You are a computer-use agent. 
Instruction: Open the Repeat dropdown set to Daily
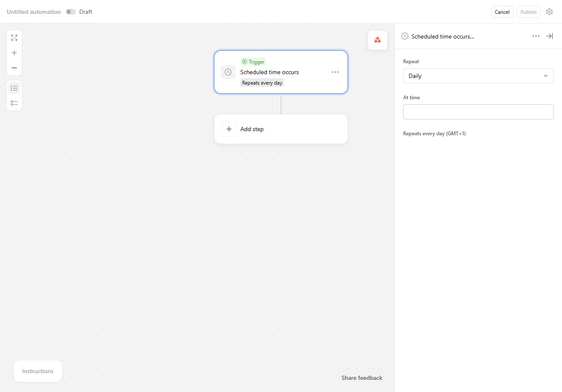[x=478, y=76]
